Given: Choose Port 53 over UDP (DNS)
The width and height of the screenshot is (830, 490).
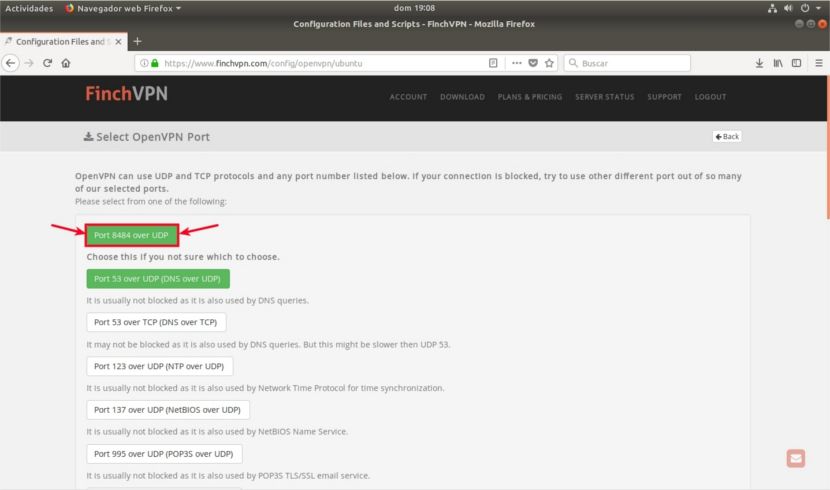Looking at the screenshot, I should (158, 279).
